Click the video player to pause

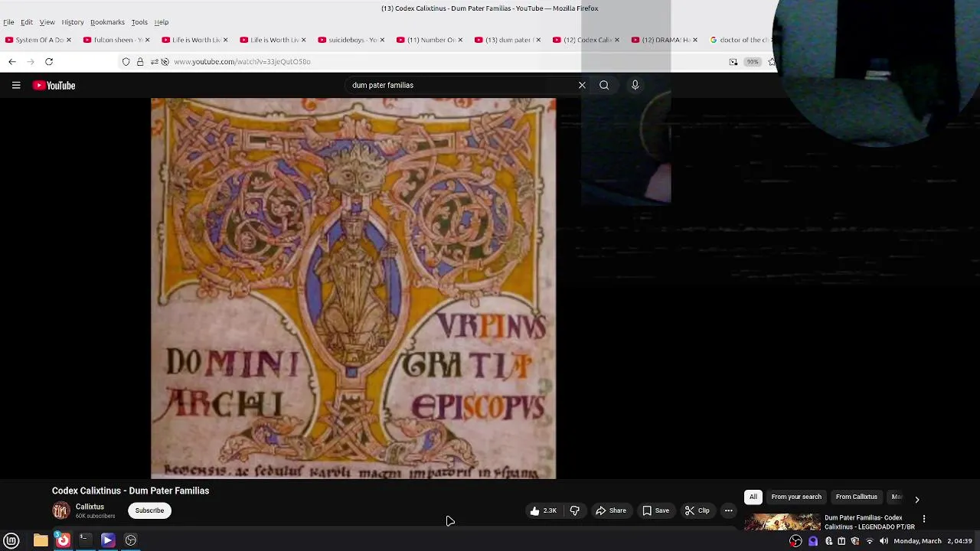[354, 288]
